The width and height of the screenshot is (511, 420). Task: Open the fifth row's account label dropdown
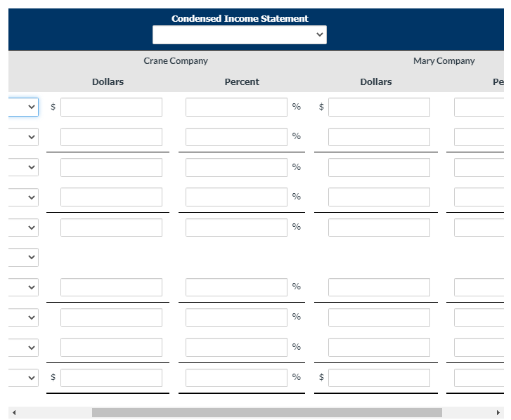click(23, 228)
